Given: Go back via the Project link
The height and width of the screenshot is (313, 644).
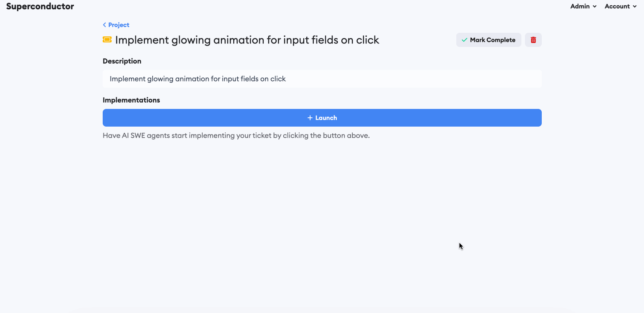Looking at the screenshot, I should point(119,25).
